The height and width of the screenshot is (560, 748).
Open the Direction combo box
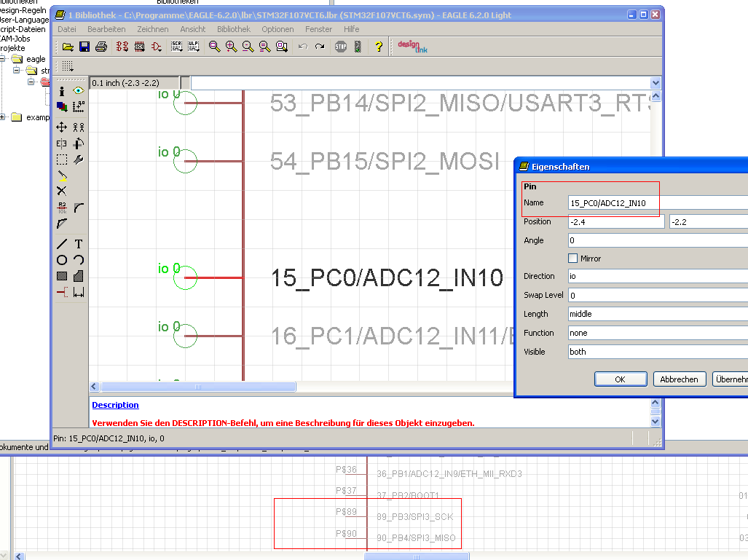pyautogui.click(x=658, y=276)
